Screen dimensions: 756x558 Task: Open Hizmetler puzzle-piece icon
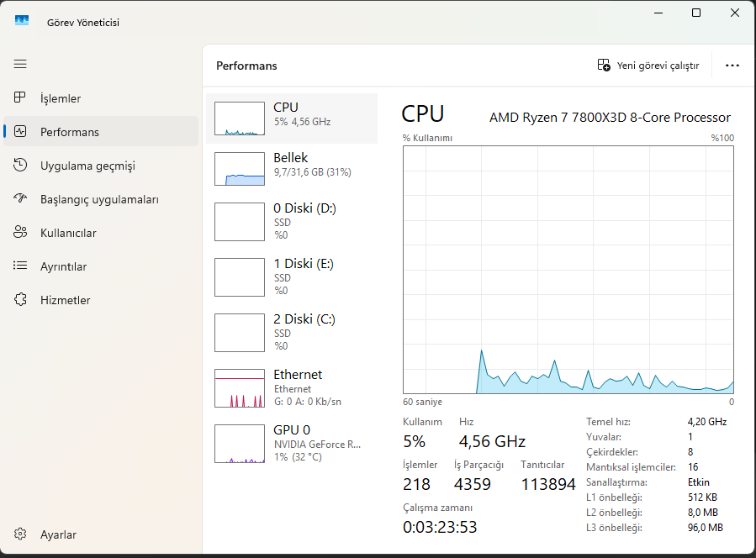[x=21, y=300]
